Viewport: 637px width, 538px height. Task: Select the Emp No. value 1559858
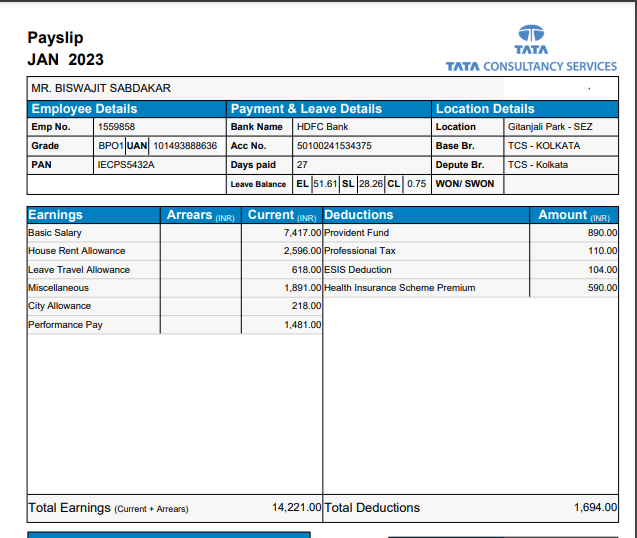click(x=116, y=127)
